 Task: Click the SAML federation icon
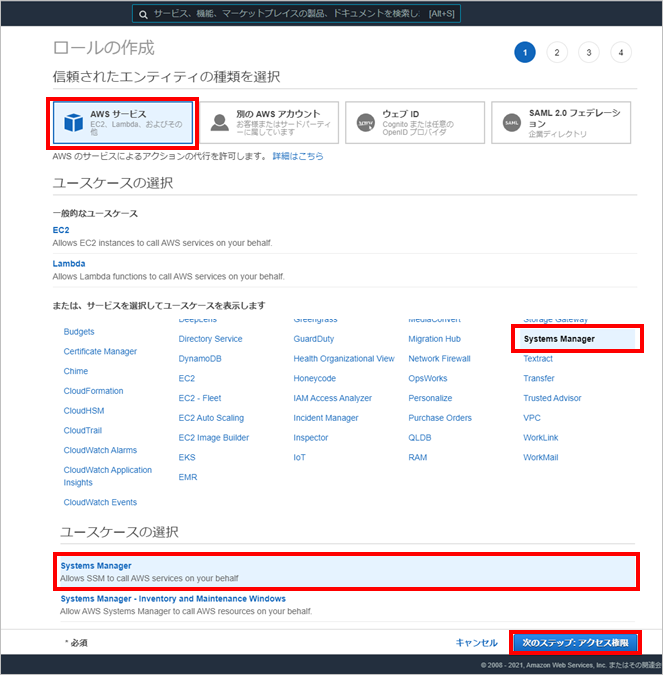(x=512, y=123)
